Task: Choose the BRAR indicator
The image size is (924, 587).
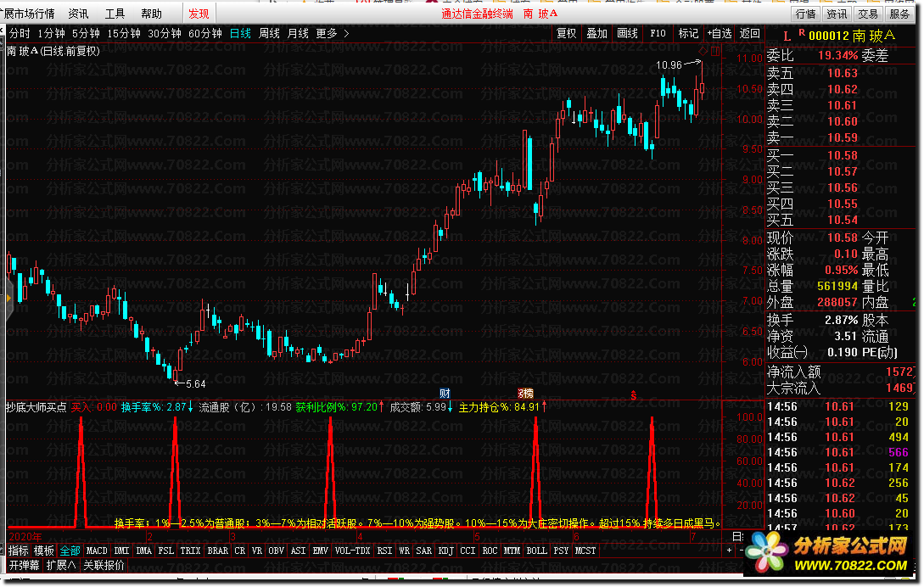Action: coord(217,551)
